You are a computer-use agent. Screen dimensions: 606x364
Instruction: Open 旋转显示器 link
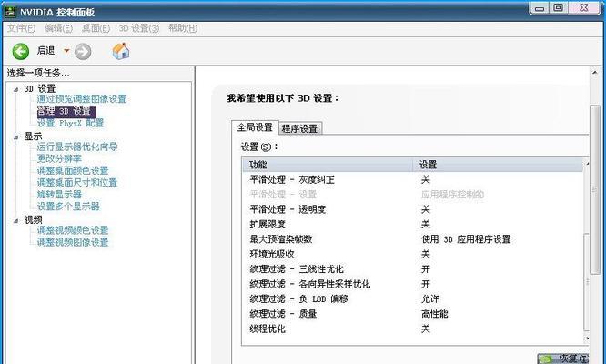[59, 195]
